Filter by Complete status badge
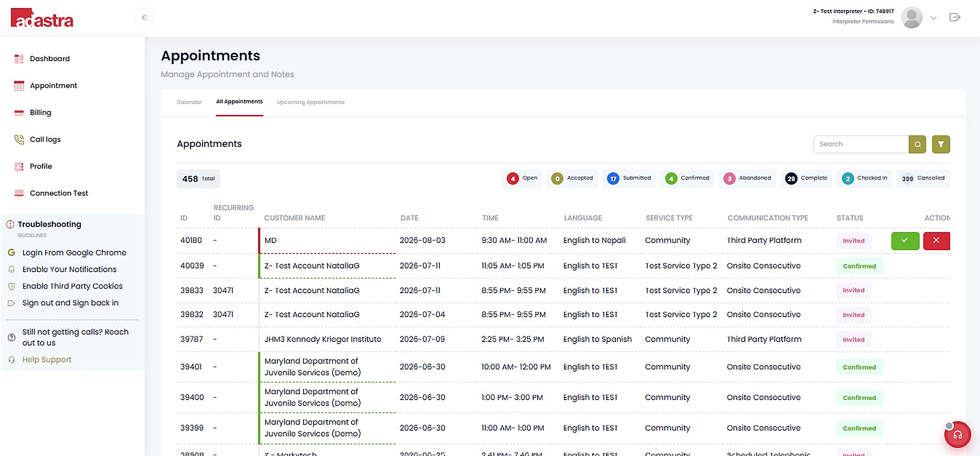 pyautogui.click(x=806, y=179)
